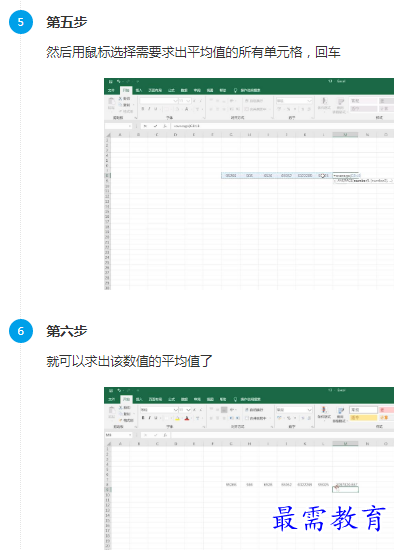Select the Home tab in step 6 Excel

coord(126,399)
